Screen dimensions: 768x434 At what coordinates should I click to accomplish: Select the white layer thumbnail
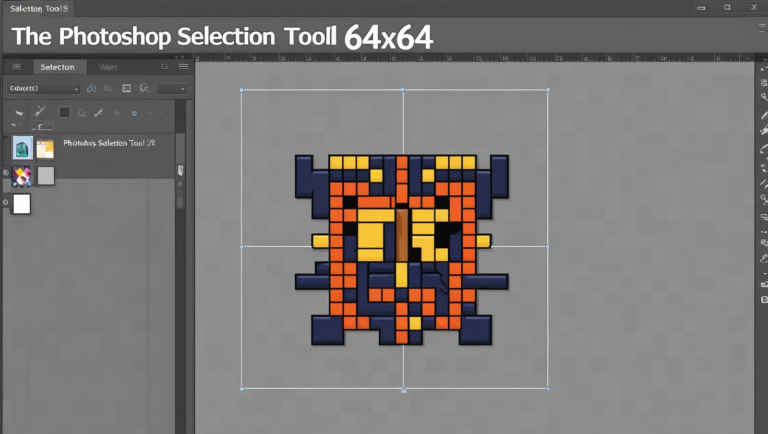[x=22, y=204]
